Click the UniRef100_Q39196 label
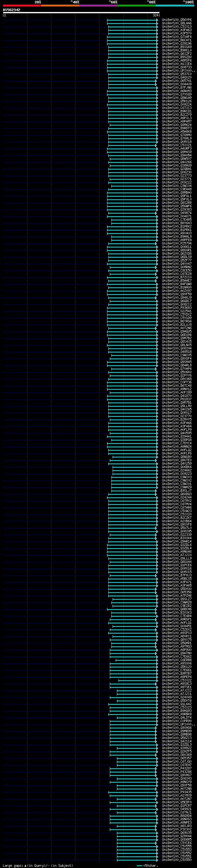The image size is (197, 868). click(x=177, y=43)
